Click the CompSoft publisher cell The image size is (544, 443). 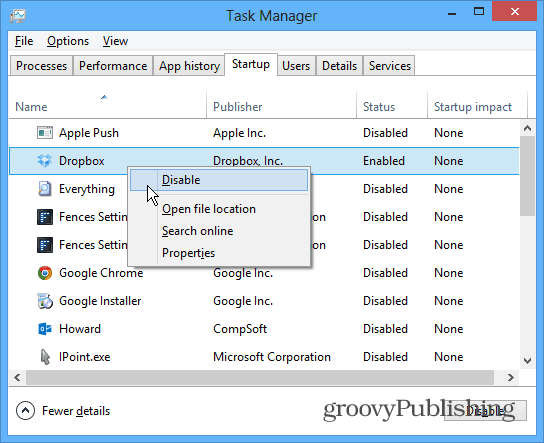pyautogui.click(x=240, y=329)
